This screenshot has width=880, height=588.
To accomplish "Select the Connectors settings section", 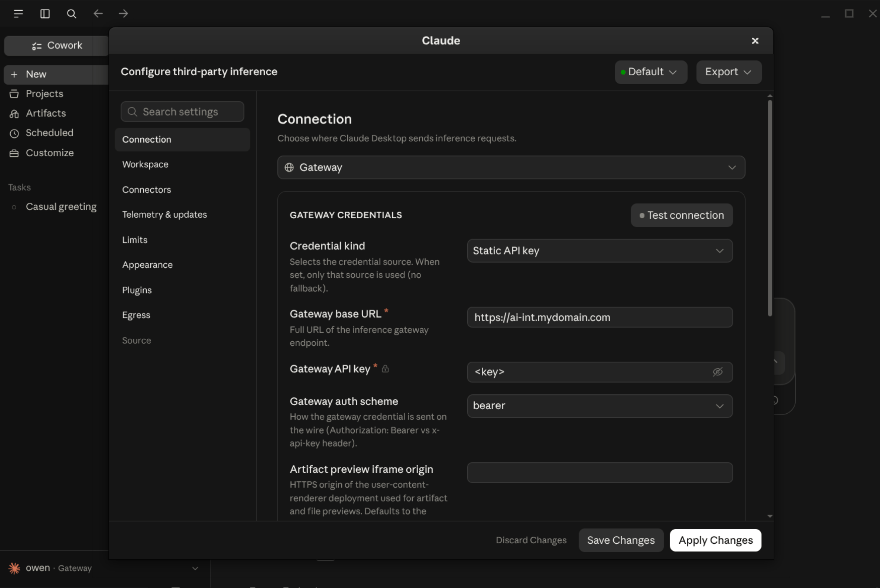I will coord(182,189).
